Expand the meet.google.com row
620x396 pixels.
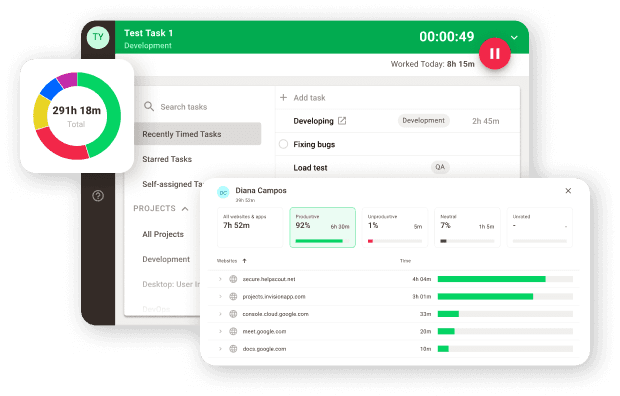click(x=220, y=331)
